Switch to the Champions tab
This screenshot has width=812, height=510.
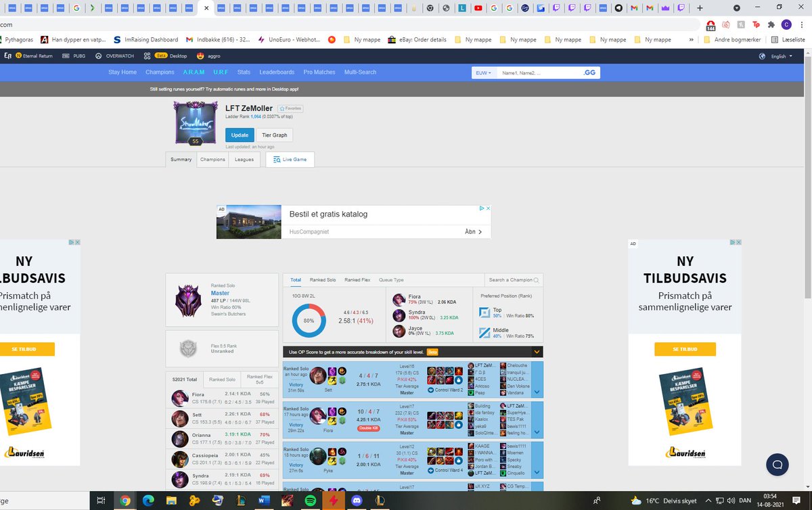coord(212,159)
